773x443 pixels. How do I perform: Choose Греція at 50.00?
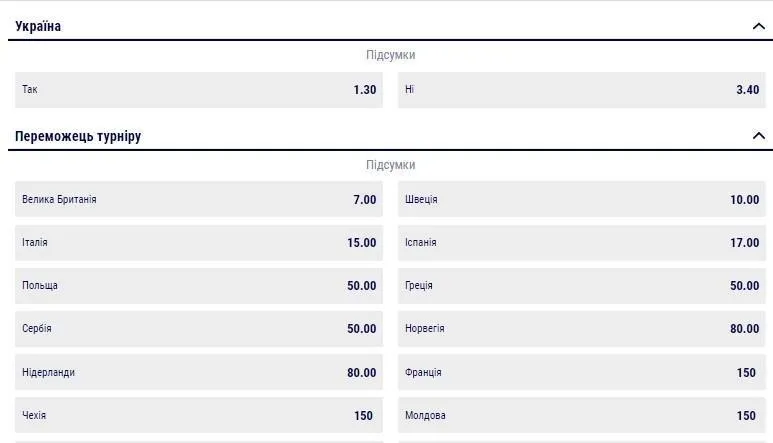tap(581, 286)
